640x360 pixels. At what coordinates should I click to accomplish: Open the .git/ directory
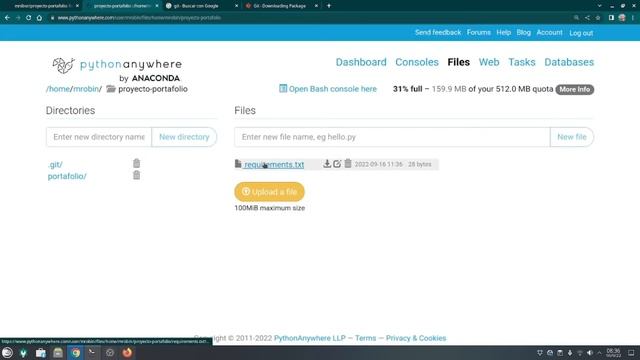55,164
